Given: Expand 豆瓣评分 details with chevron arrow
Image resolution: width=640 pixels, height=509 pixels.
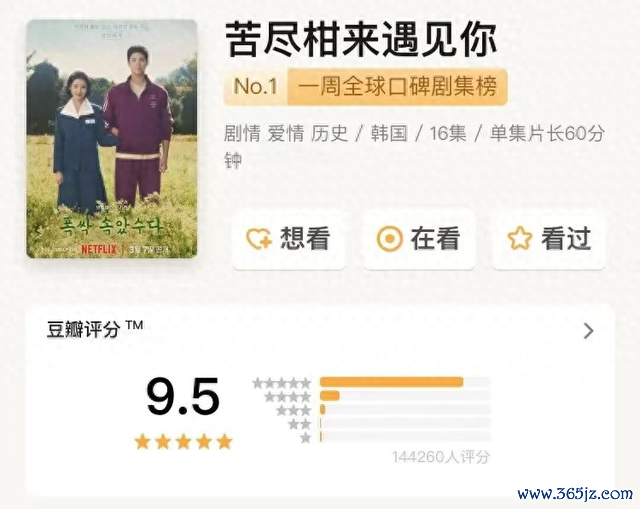Looking at the screenshot, I should pos(588,331).
